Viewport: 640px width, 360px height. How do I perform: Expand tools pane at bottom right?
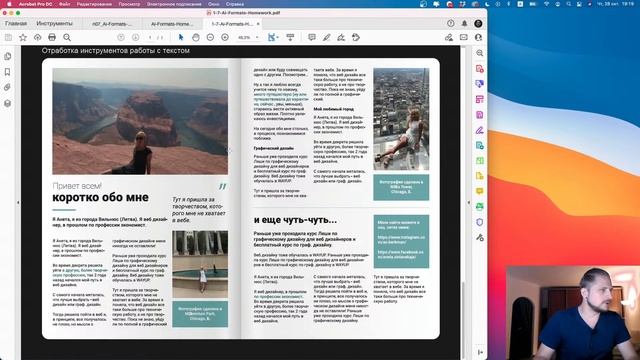480,352
